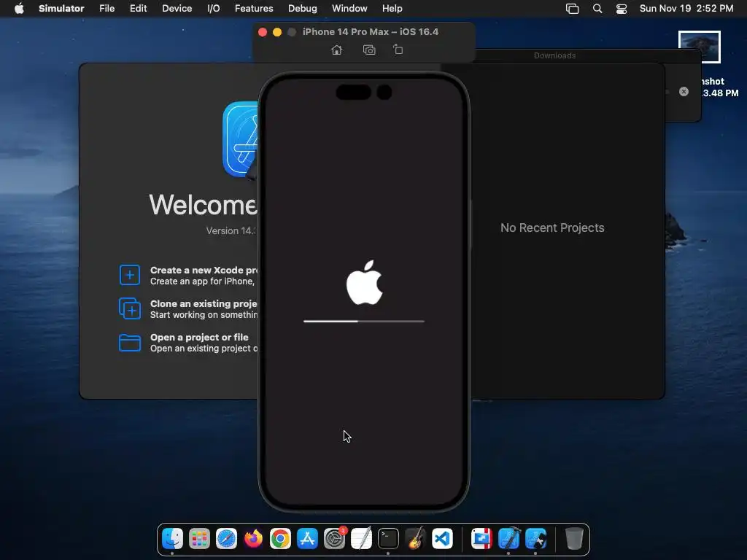747x560 pixels.
Task: Launch Visual Studio Code from the Dock
Action: (x=442, y=539)
